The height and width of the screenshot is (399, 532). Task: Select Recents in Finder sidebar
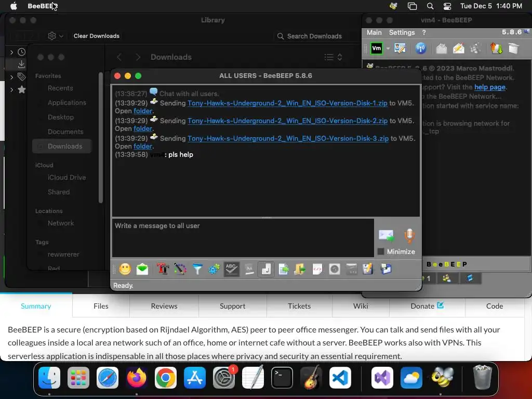coord(60,88)
